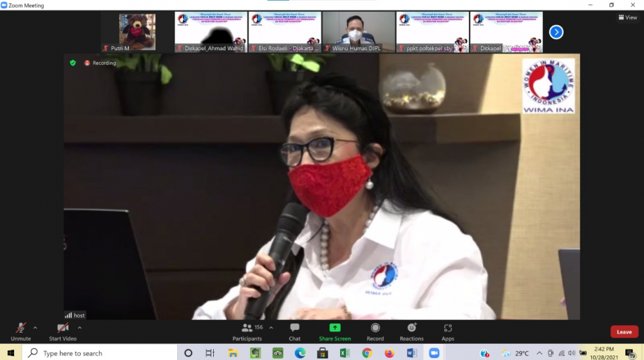Open the Windows Start menu
Viewport: 644px width, 360px height.
point(11,353)
